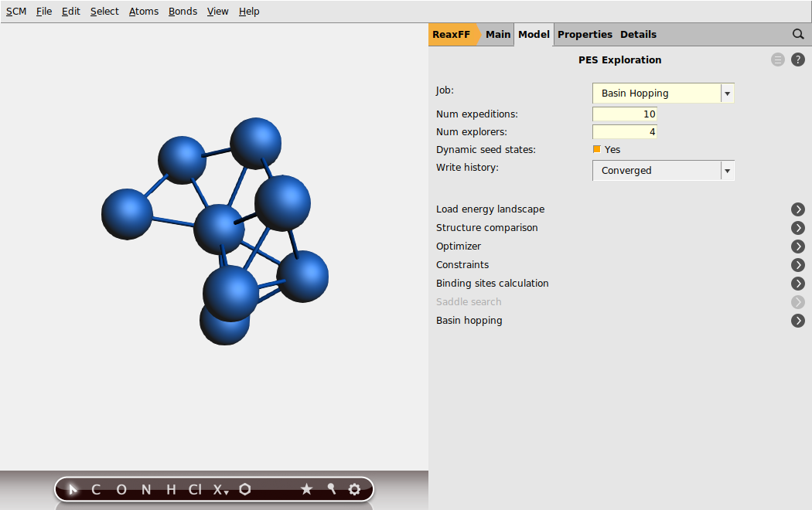Toggle Dynamic seed states checkbox

coord(596,149)
